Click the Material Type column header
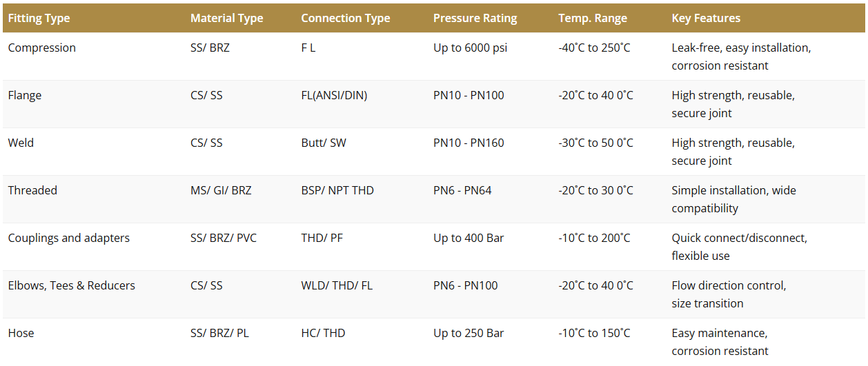868x366 pixels. click(x=226, y=18)
